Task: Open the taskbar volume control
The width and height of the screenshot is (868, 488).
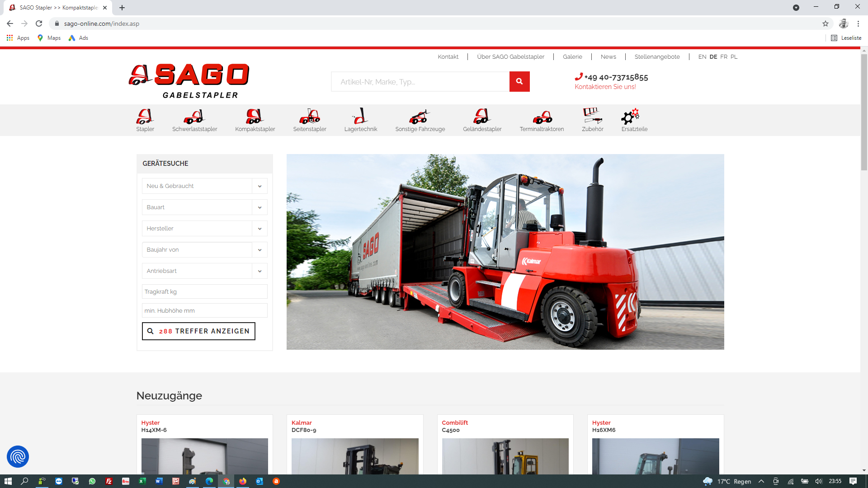Action: 819,481
